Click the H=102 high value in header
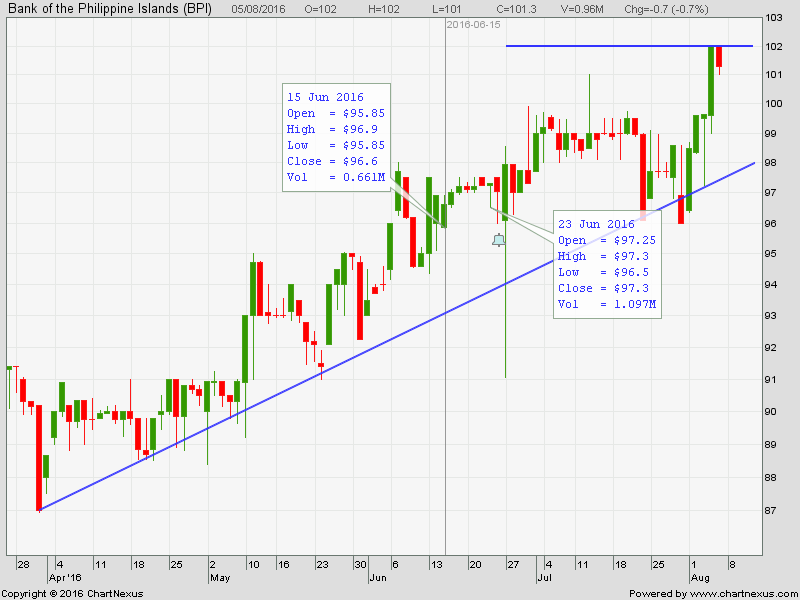800x600 pixels. point(384,9)
